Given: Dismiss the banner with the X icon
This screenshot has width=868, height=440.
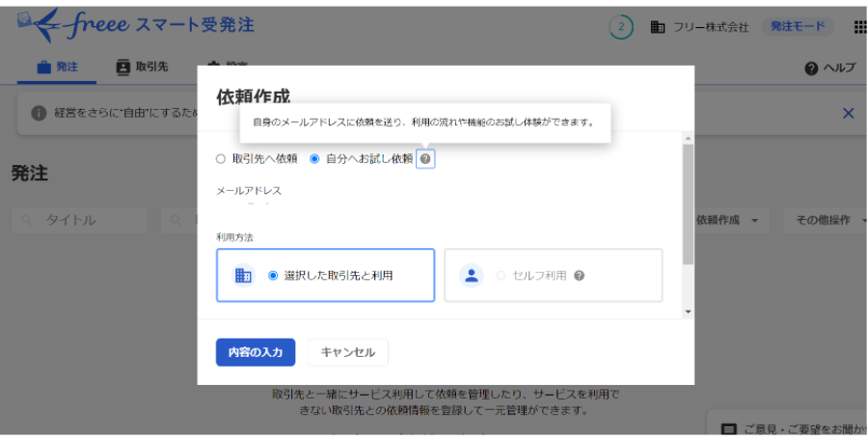Looking at the screenshot, I should [848, 113].
